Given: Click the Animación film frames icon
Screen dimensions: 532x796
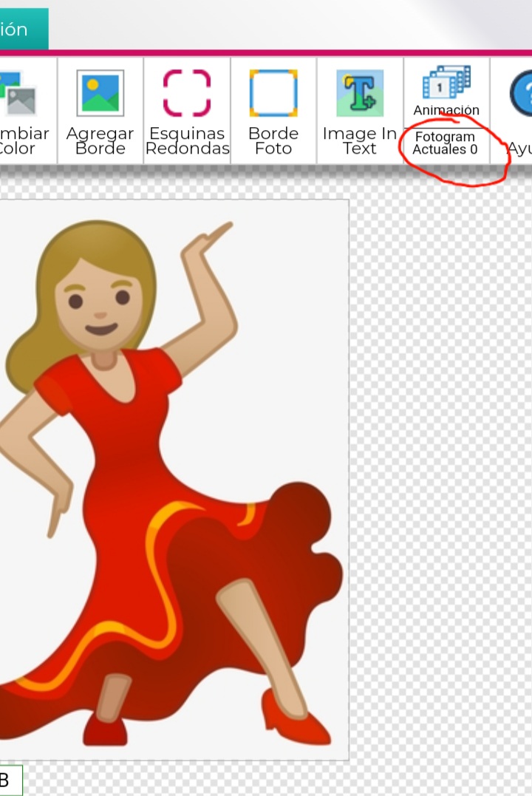Looking at the screenshot, I should [446, 82].
